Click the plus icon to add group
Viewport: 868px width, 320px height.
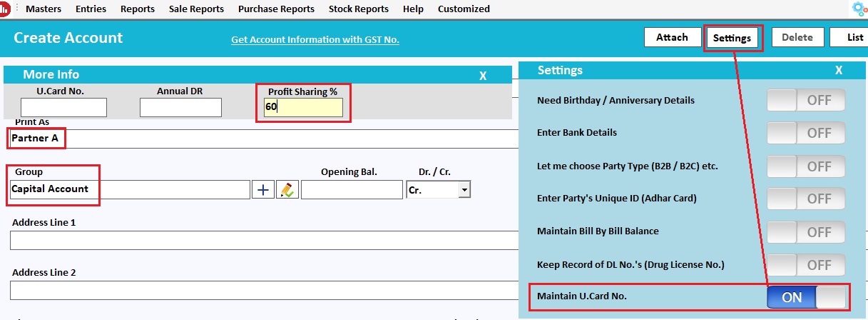point(263,189)
